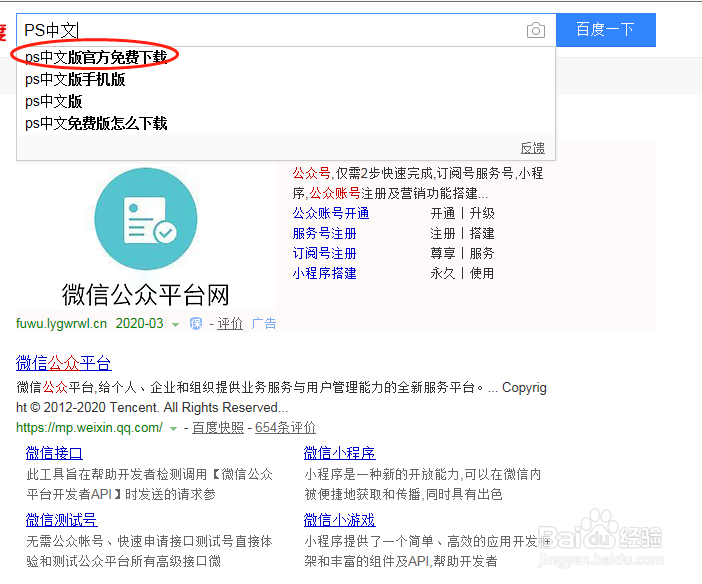702x584 pixels.
Task: Open the 微信公众平台 result title
Action: tap(64, 363)
